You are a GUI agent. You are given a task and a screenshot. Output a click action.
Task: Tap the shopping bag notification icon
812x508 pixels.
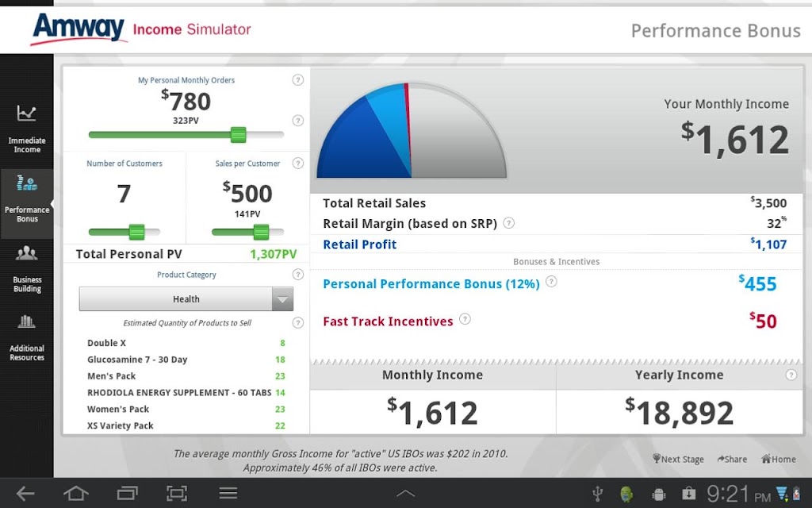click(x=688, y=494)
